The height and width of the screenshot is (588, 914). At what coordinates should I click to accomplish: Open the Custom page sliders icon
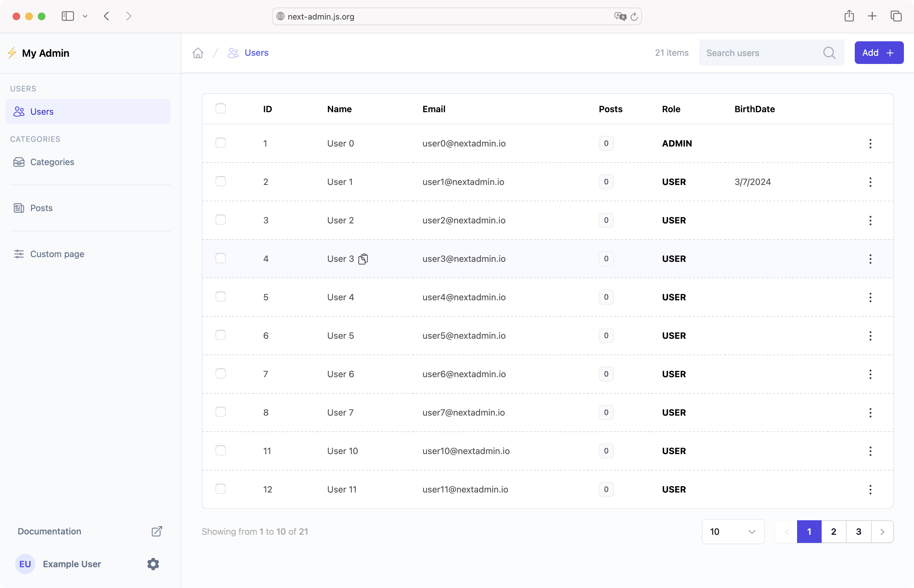coord(19,254)
